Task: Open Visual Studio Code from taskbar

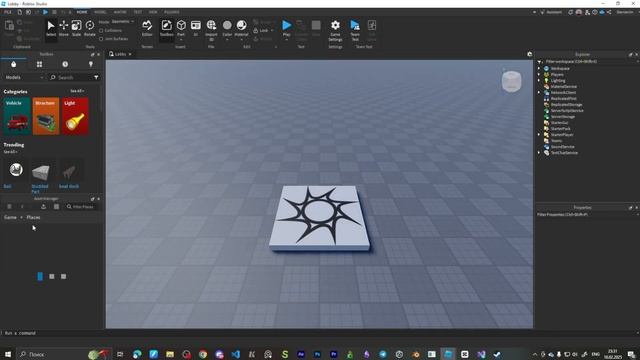Action: coord(236,354)
